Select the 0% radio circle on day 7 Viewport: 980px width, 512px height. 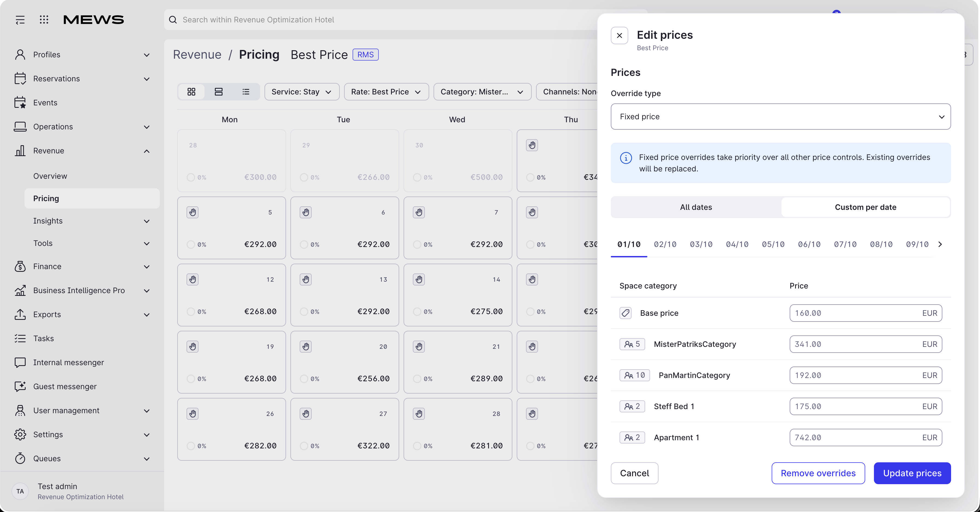417,245
